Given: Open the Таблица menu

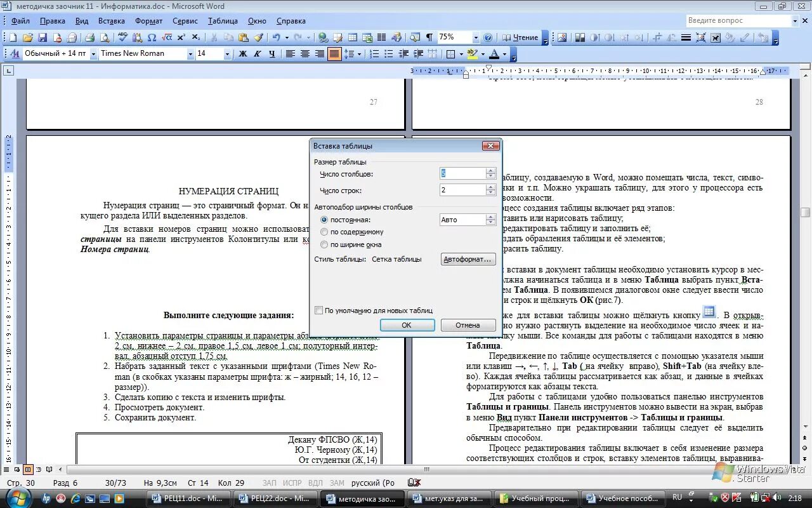Looking at the screenshot, I should coord(223,20).
